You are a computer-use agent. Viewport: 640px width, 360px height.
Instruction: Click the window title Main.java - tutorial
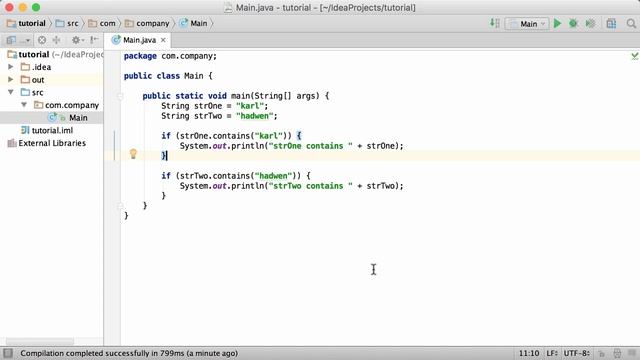(320, 7)
